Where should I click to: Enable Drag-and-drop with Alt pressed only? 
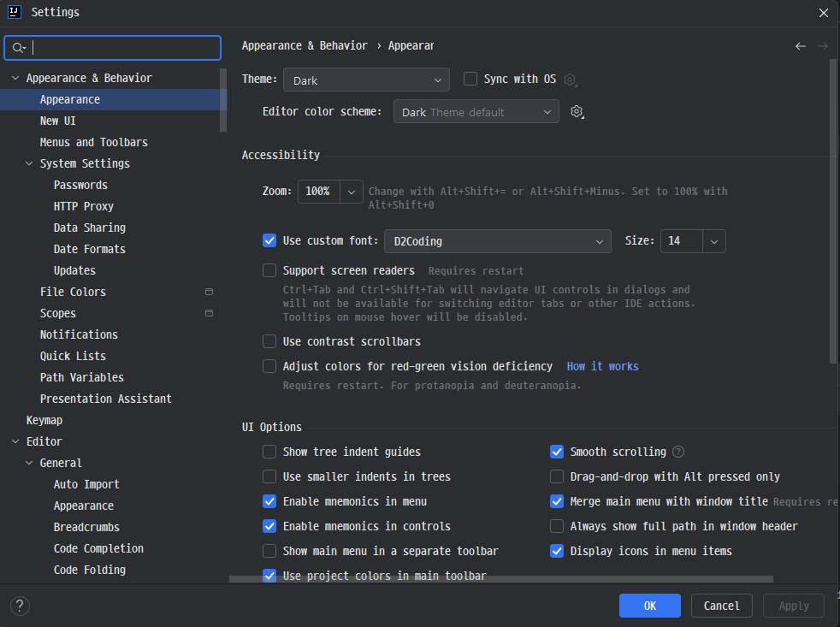pyautogui.click(x=557, y=476)
